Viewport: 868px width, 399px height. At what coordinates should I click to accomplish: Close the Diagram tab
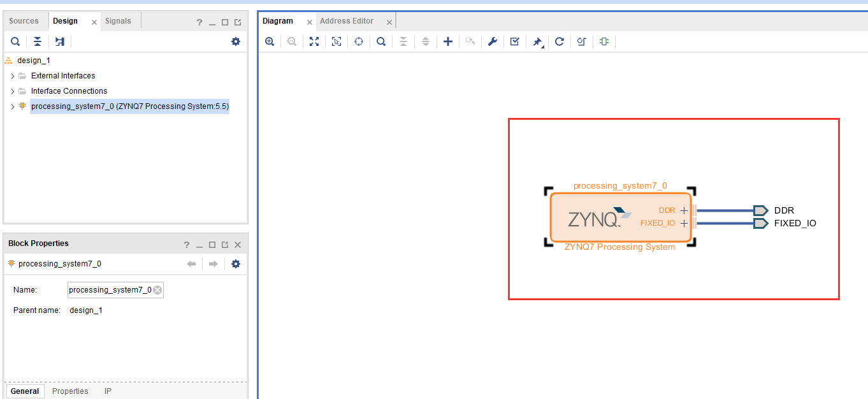(310, 22)
